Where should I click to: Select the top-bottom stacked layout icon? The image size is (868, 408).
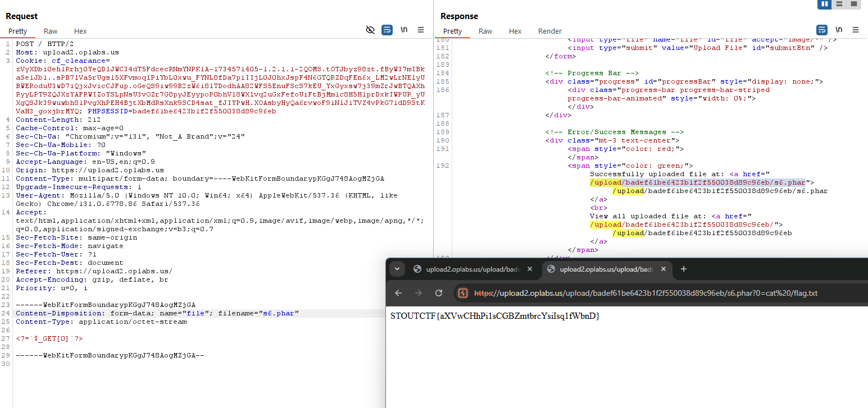pyautogui.click(x=839, y=4)
